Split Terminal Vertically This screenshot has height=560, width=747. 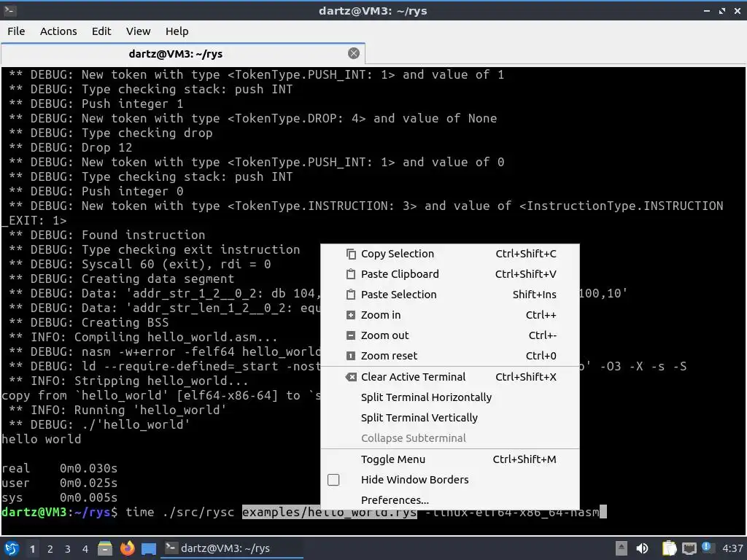pos(449,418)
